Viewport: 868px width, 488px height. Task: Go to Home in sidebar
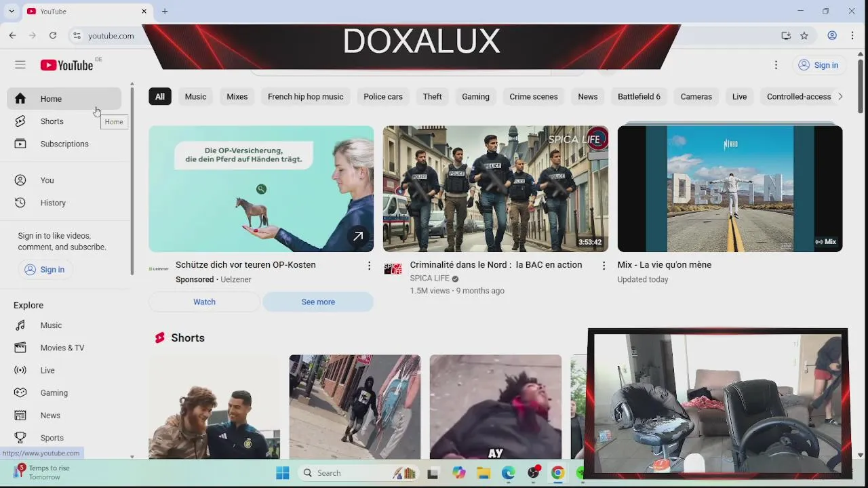tap(64, 99)
